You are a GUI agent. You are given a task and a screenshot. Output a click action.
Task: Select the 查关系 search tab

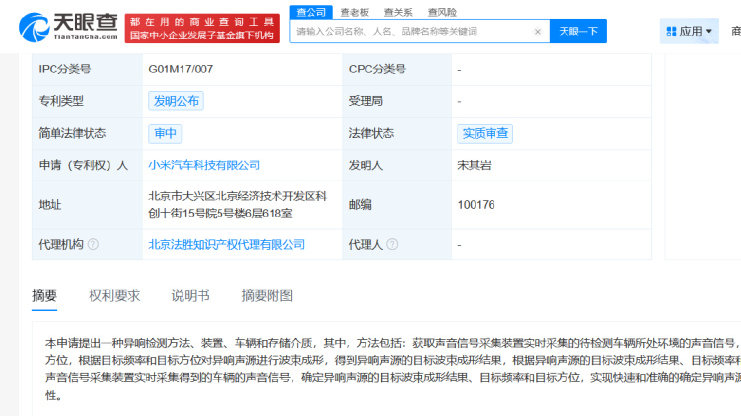[398, 12]
